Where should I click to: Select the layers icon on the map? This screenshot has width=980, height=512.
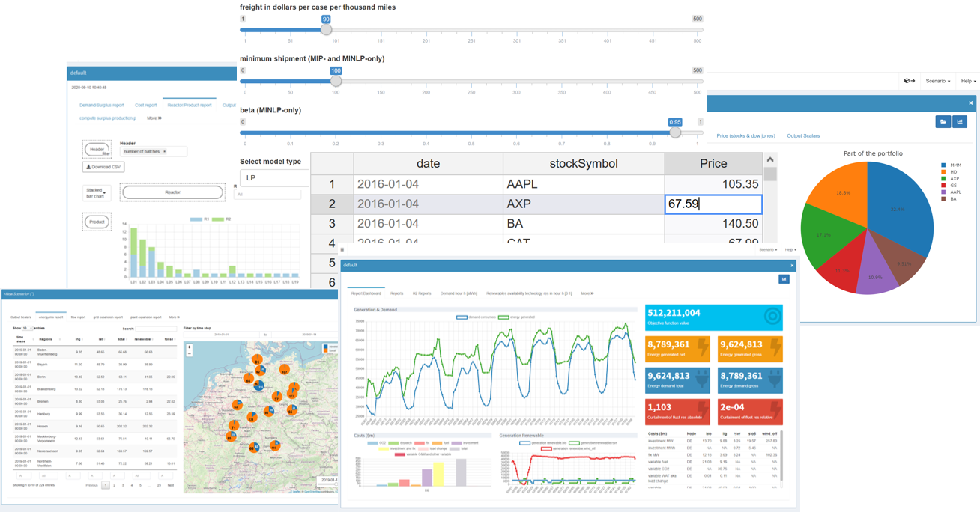click(x=330, y=347)
